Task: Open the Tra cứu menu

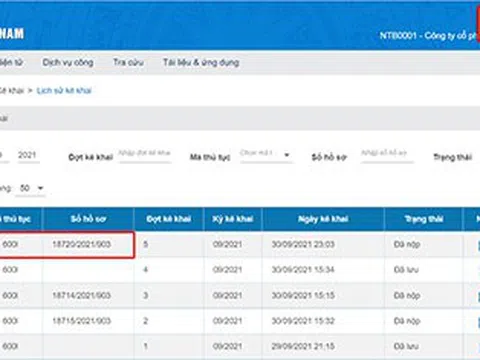Action: (x=128, y=62)
